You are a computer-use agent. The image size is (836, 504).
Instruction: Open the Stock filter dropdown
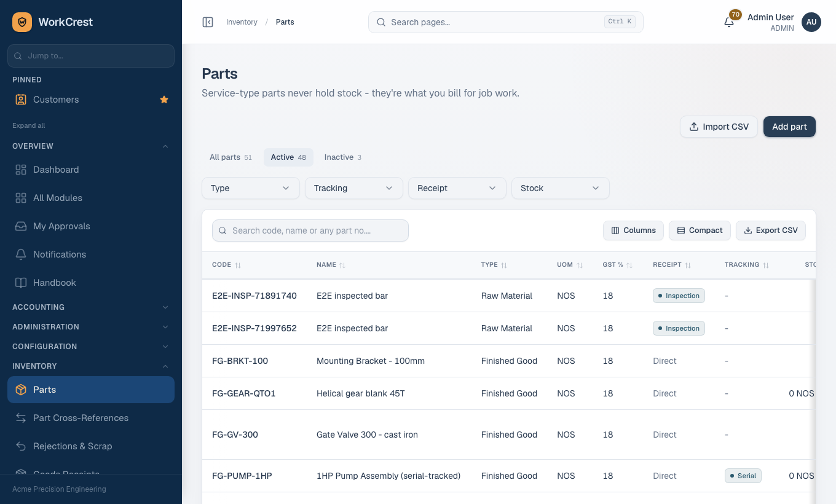click(561, 188)
